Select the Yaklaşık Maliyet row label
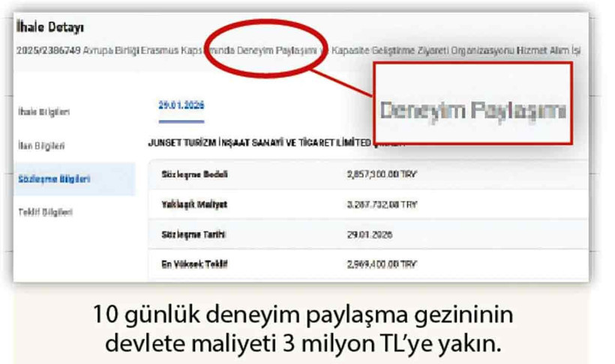615x364 pixels. click(194, 204)
